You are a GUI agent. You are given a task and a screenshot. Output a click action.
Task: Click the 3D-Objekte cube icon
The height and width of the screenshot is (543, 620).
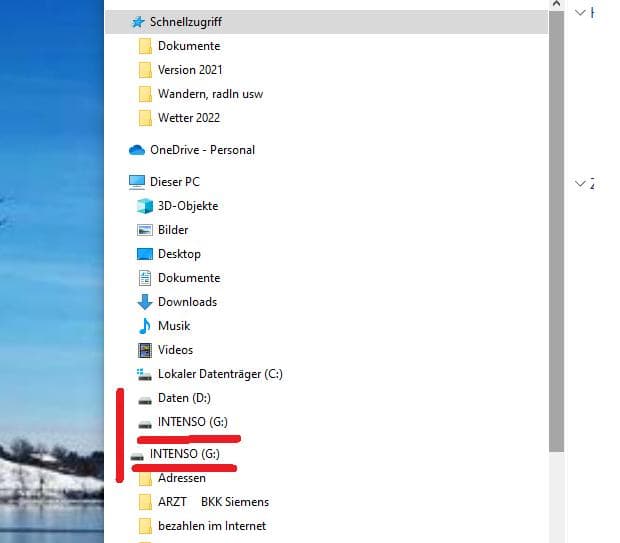145,206
